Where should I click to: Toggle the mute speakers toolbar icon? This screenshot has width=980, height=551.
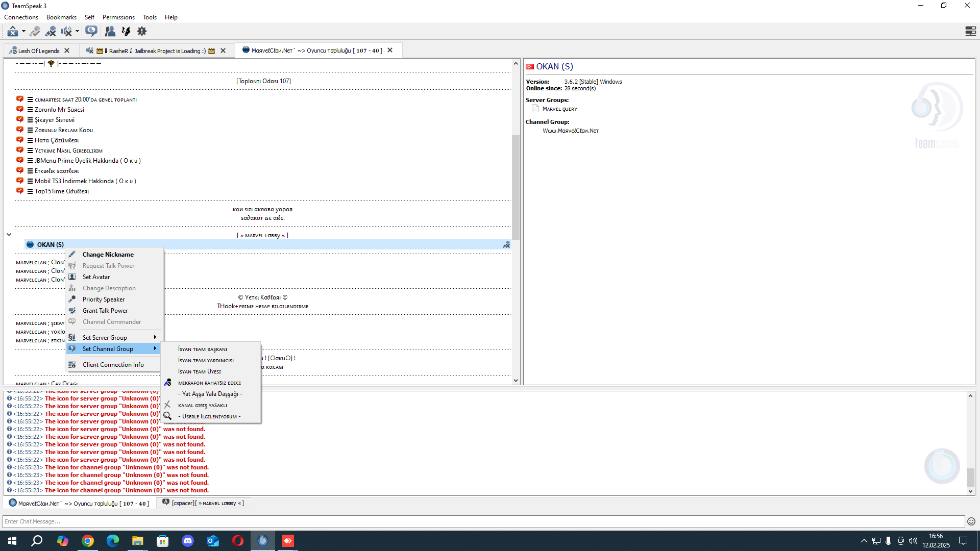tap(66, 32)
